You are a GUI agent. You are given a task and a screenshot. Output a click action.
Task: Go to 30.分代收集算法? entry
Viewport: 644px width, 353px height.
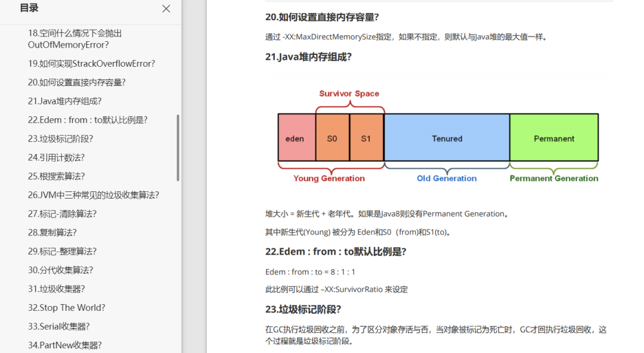click(x=60, y=270)
